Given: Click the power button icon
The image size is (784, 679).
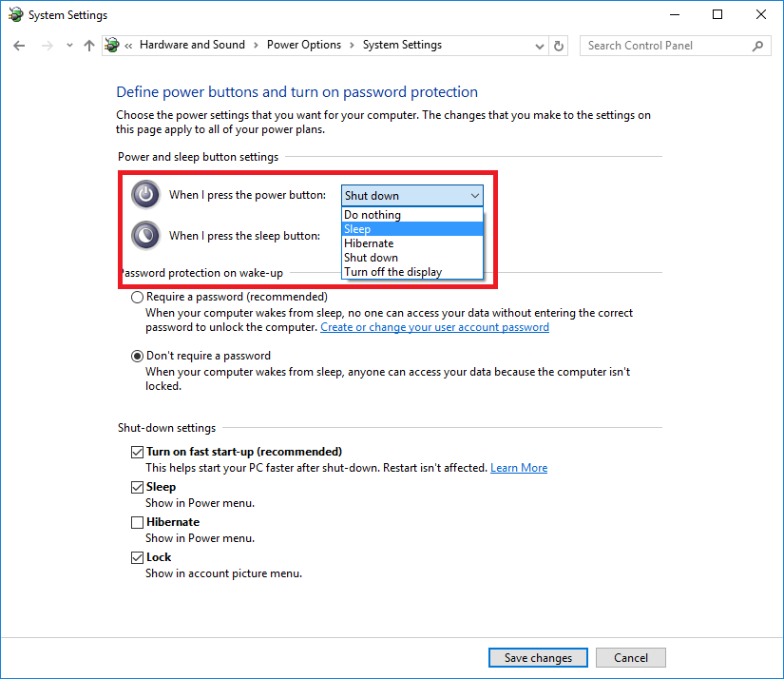Looking at the screenshot, I should coord(145,194).
